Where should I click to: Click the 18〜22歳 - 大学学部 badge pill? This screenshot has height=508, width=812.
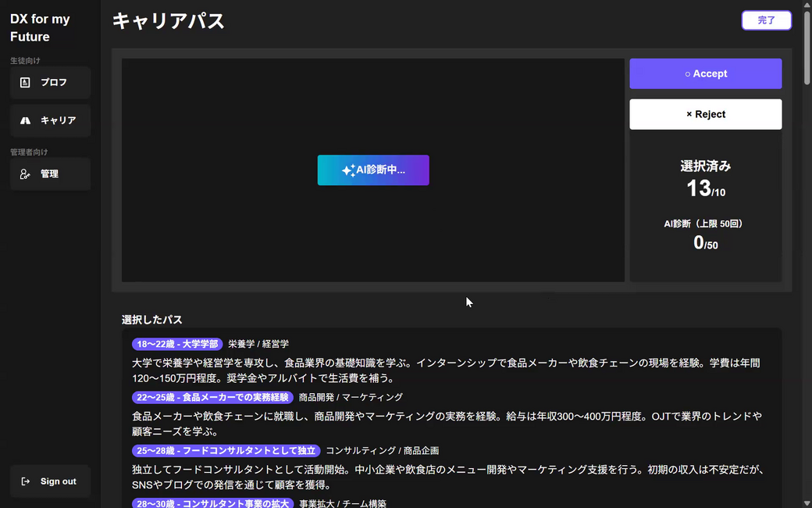pos(177,344)
